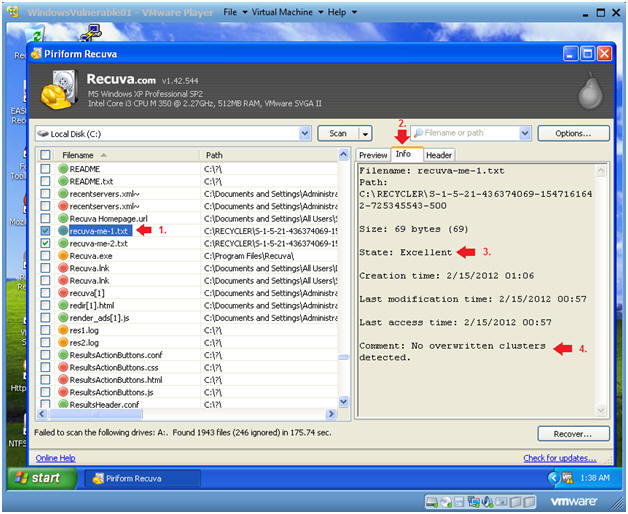628x514 pixels.
Task: Click the file list scroll-right arrow
Action: coord(331,413)
